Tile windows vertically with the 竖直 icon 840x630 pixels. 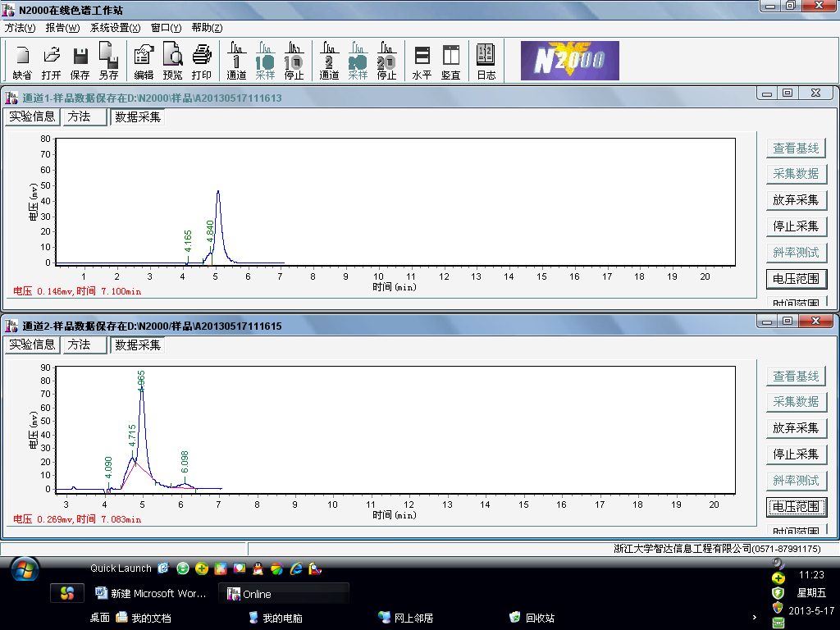point(450,62)
